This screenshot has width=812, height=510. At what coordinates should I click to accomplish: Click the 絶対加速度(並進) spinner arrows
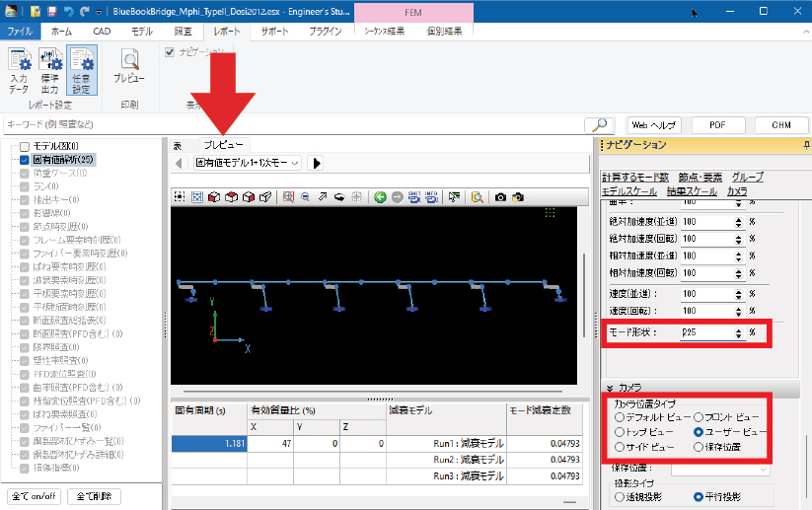[739, 222]
